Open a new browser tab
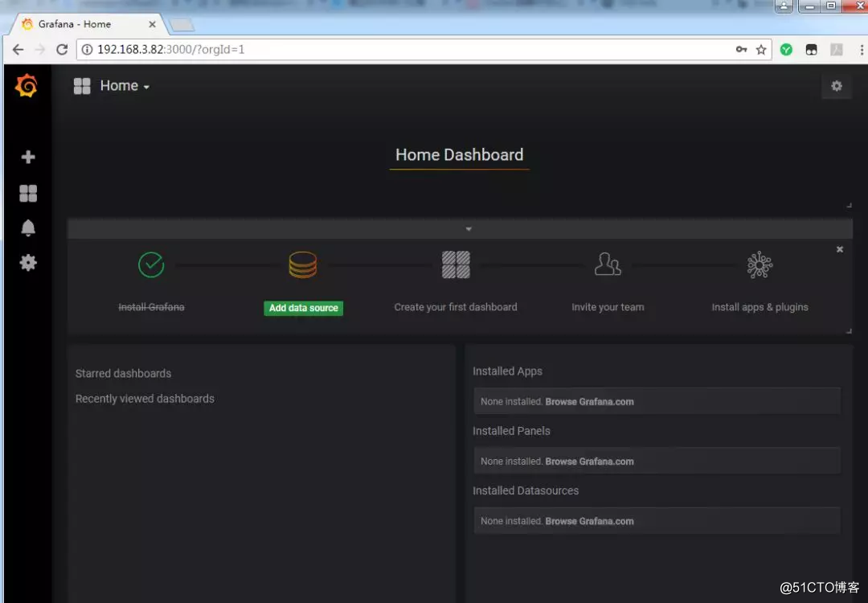This screenshot has width=868, height=603. (182, 25)
